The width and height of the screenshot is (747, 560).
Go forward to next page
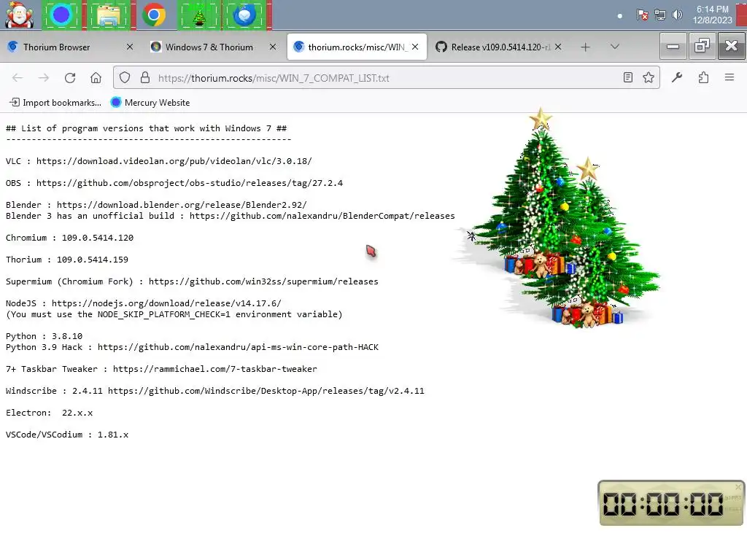[43, 77]
